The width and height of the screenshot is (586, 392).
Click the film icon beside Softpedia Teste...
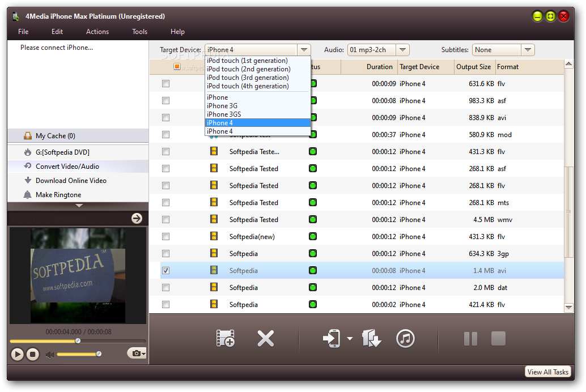coord(214,151)
